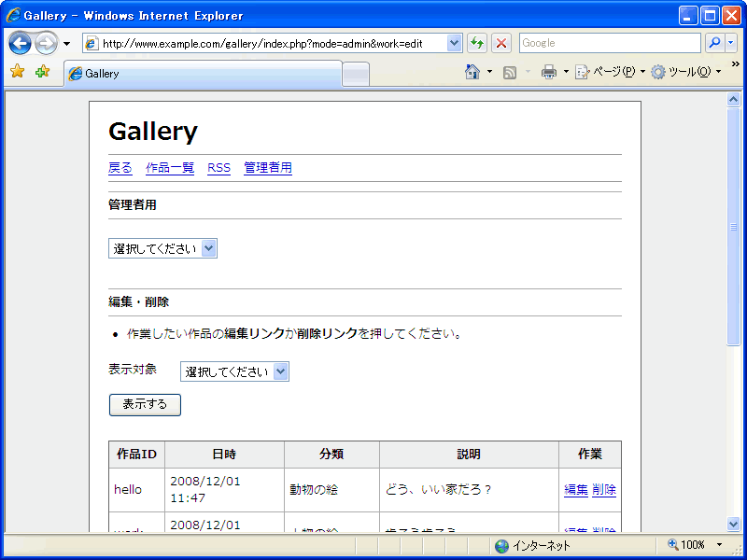This screenshot has width=747, height=560.
Task: Click the Google search input field
Action: (x=609, y=43)
